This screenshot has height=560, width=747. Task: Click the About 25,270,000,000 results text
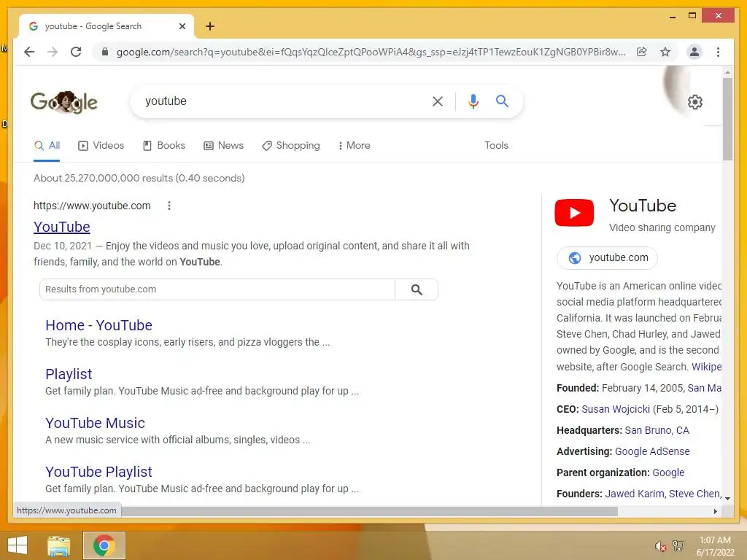pyautogui.click(x=139, y=178)
